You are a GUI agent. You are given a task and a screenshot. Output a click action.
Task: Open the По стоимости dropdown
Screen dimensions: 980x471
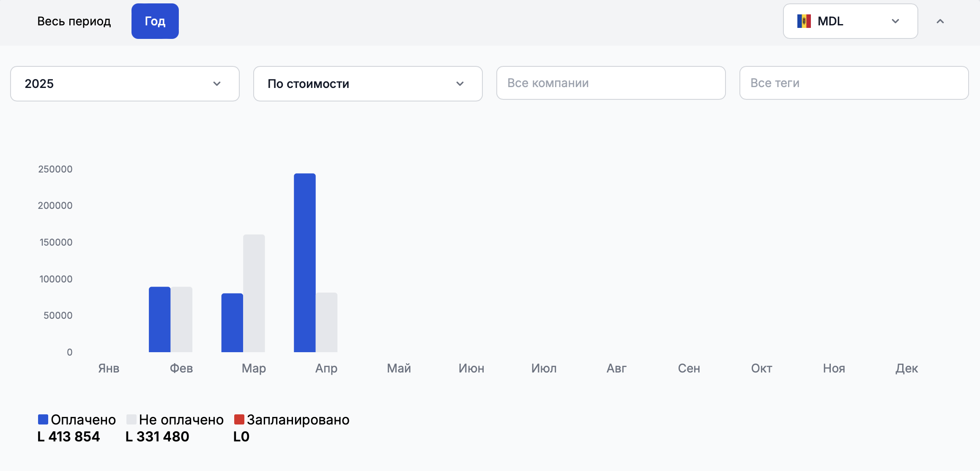[x=368, y=84]
